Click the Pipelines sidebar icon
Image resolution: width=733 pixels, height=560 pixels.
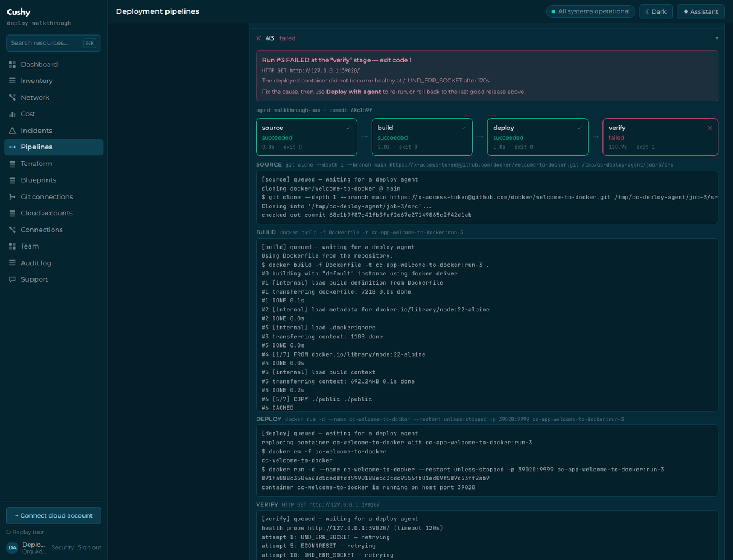pyautogui.click(x=13, y=147)
